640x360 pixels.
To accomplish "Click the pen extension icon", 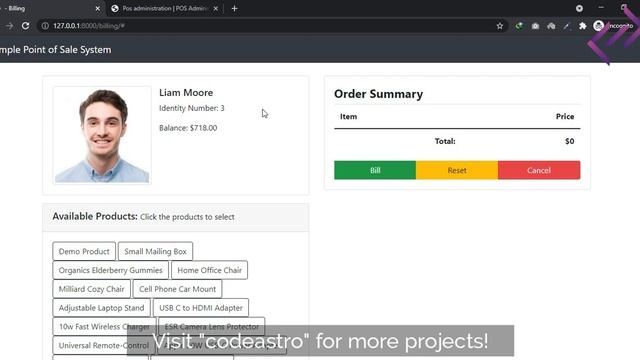I will point(567,26).
